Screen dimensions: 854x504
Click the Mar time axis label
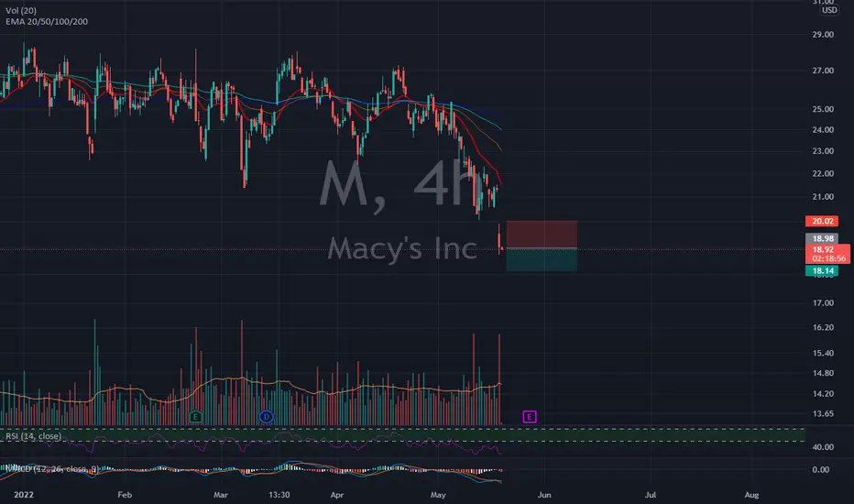[221, 495]
